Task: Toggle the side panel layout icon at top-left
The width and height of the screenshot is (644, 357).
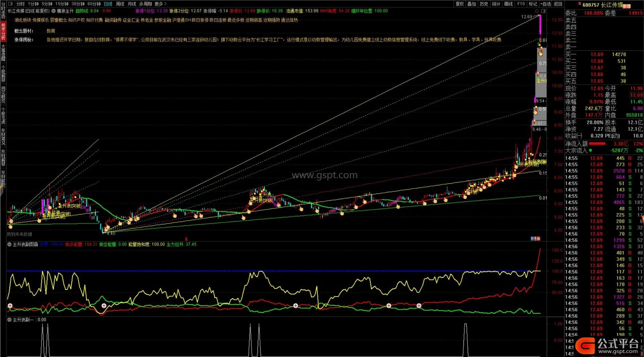Action: pos(10,4)
